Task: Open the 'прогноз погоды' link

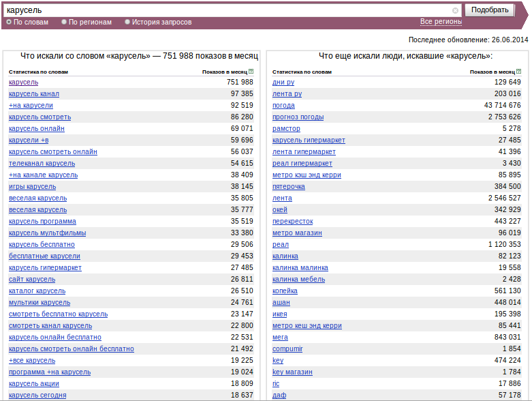Action: tap(298, 117)
